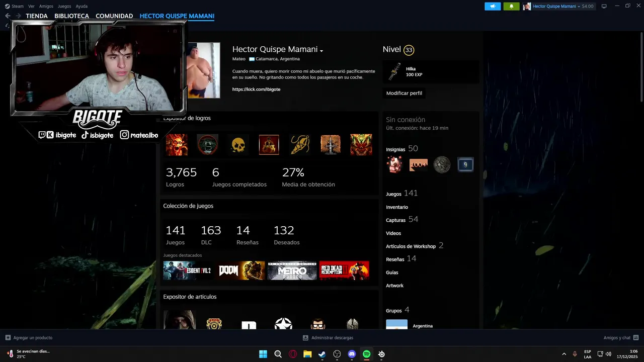644x362 pixels.
Task: Click the Argentina group link
Action: tap(423, 326)
